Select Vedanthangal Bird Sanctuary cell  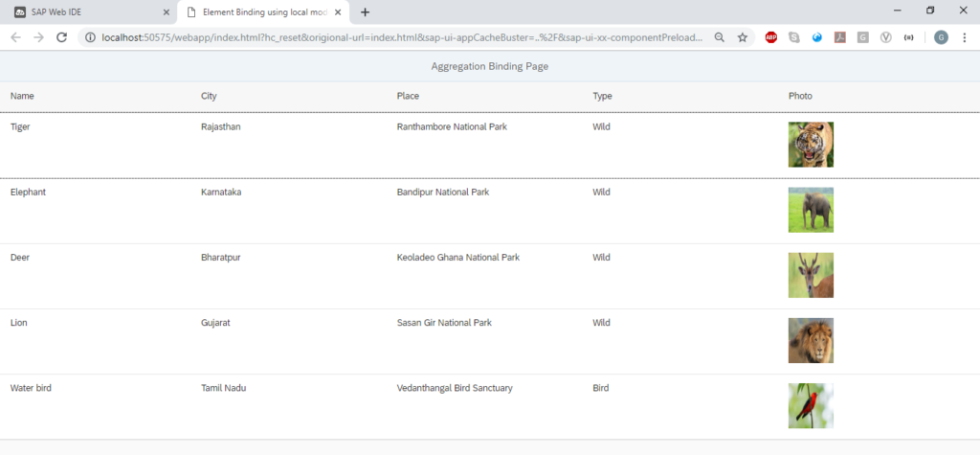click(455, 388)
